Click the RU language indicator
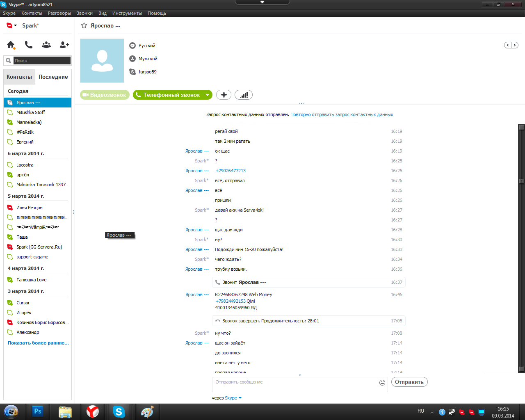Viewport: 525px width, 420px height. point(421,411)
